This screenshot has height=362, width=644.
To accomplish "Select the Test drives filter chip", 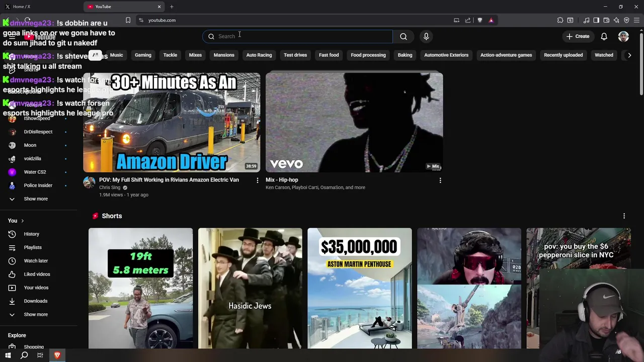I will tap(295, 55).
